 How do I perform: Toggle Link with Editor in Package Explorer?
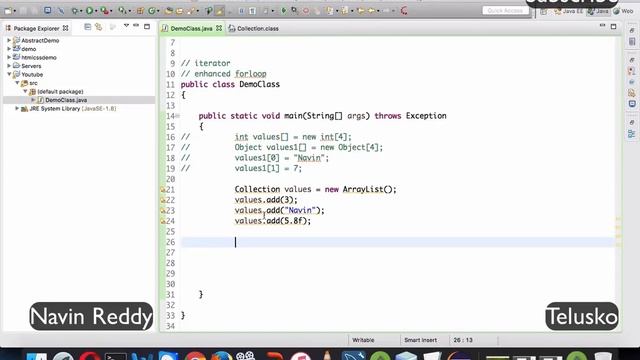[98, 27]
